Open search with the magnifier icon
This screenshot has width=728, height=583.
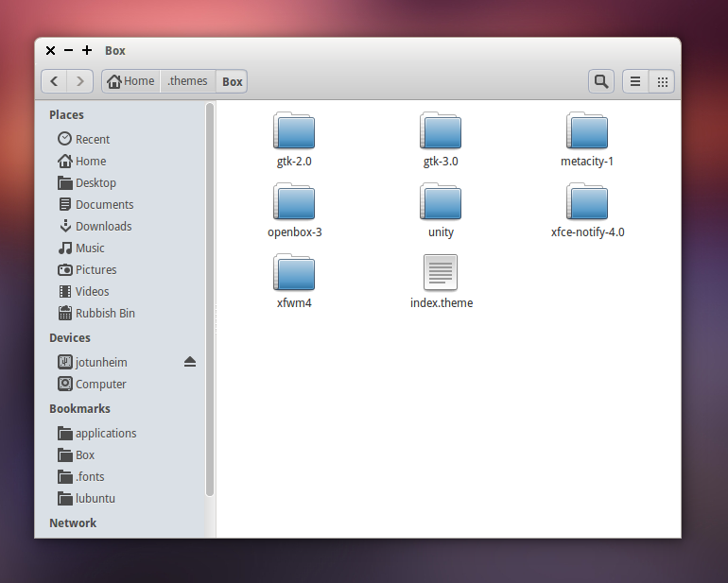pos(601,81)
